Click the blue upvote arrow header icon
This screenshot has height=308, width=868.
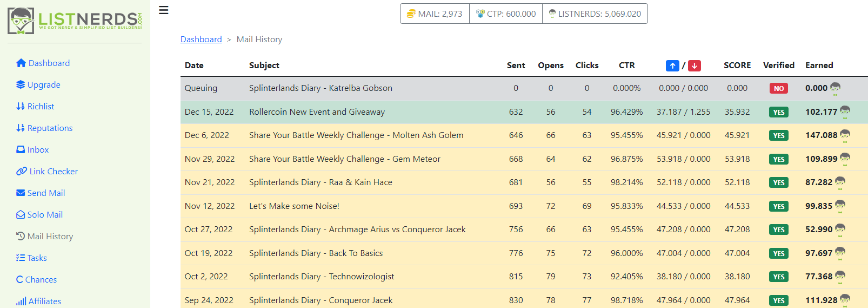coord(672,65)
